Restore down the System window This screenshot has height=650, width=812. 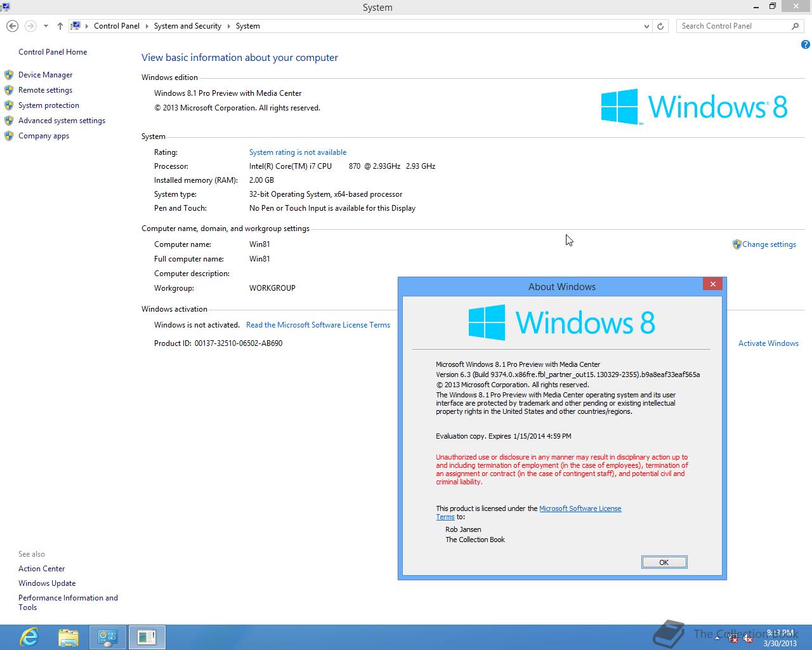[773, 6]
